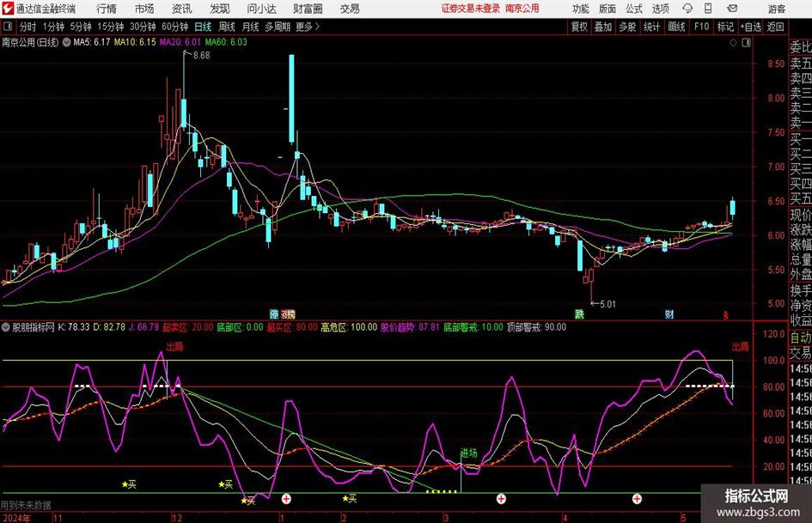Open the 行情 menu
812x523 pixels.
[x=107, y=9]
